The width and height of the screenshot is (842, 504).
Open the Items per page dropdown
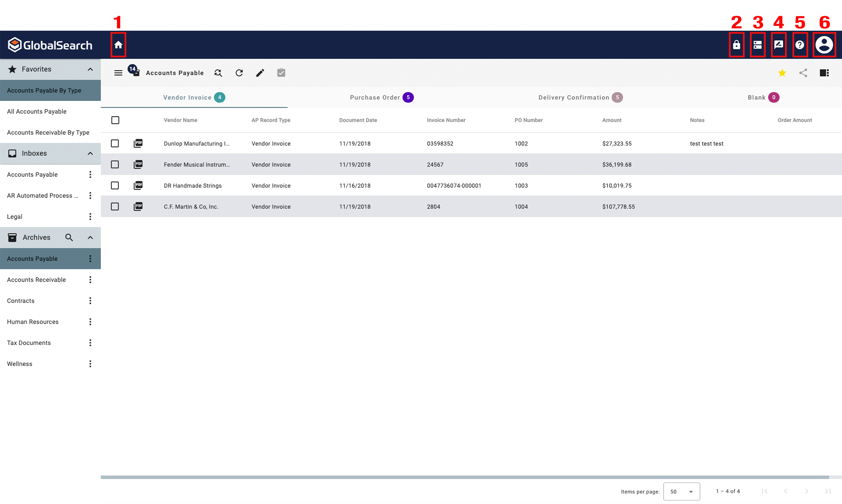(681, 491)
